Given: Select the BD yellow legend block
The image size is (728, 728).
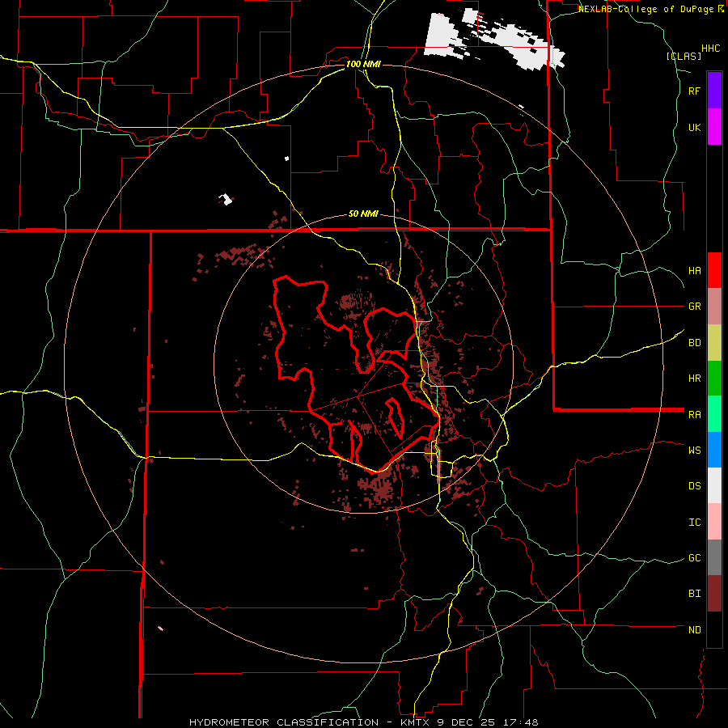Looking at the screenshot, I should pyautogui.click(x=714, y=343).
